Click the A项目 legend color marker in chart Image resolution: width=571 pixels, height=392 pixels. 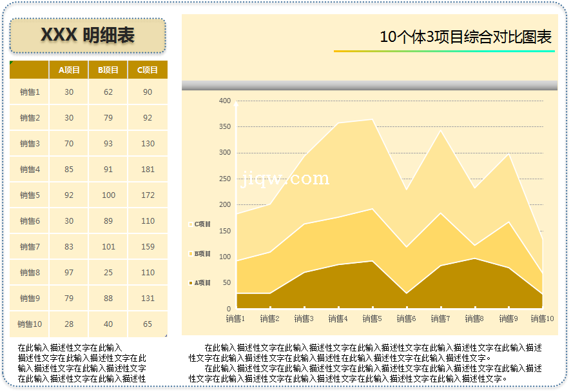pyautogui.click(x=191, y=283)
